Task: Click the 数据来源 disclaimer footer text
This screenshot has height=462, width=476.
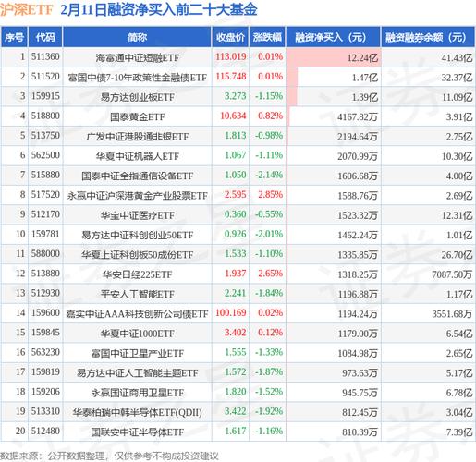Action: pyautogui.click(x=109, y=456)
